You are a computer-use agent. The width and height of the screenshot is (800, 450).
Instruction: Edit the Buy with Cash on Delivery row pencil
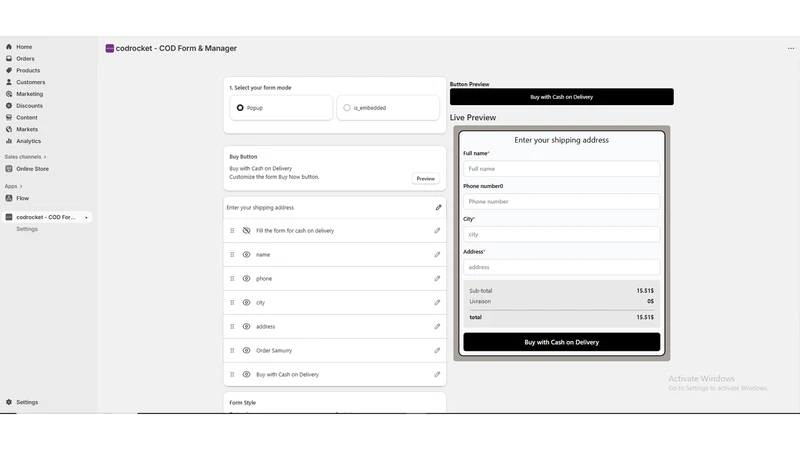437,374
